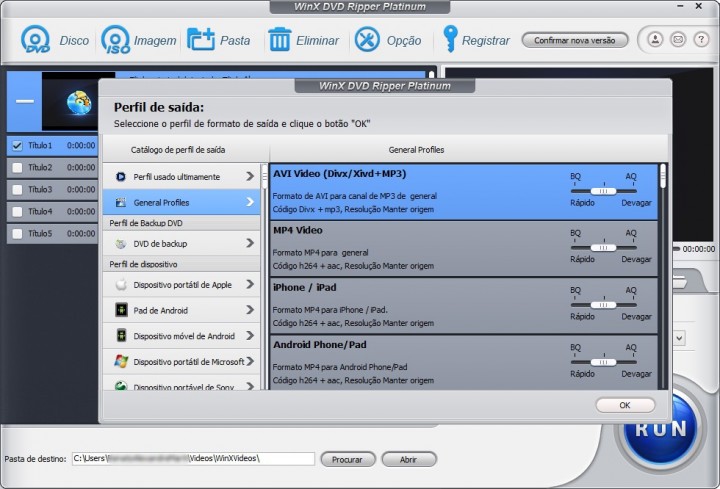Click the Microsoft Windows device icon
Image resolution: width=720 pixels, height=489 pixels.
[121, 361]
